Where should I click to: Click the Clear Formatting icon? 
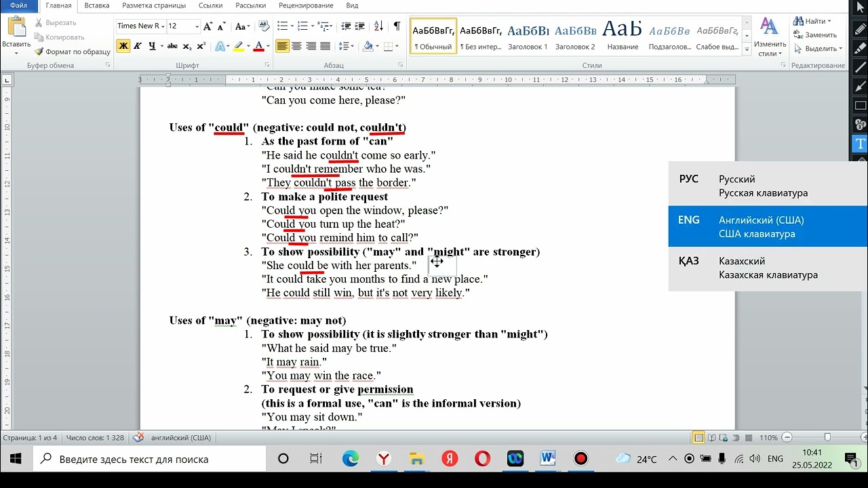pyautogui.click(x=264, y=26)
